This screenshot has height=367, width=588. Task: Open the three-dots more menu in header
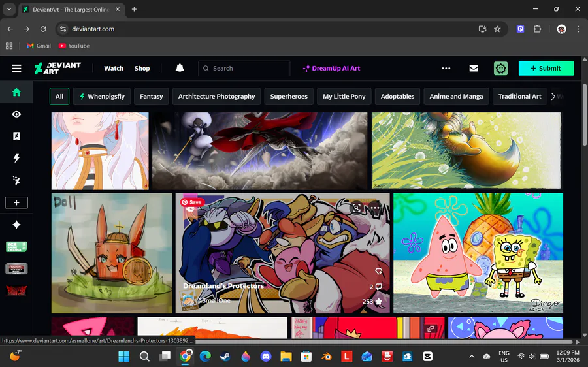[x=446, y=68]
